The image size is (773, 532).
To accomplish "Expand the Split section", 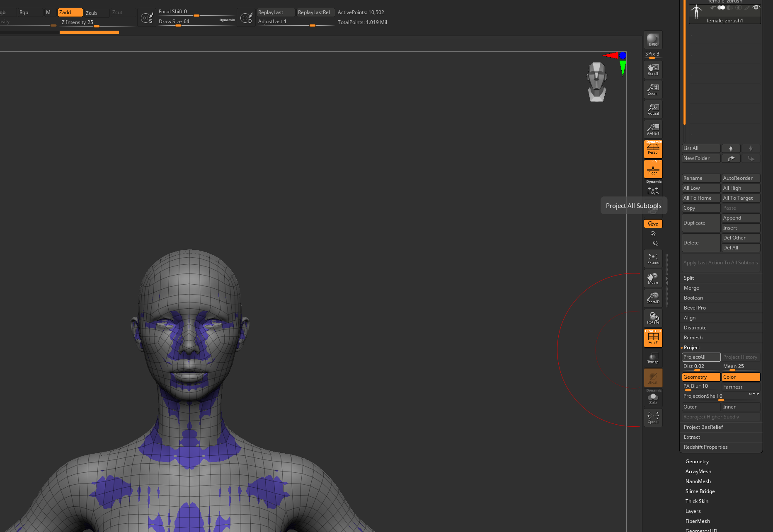I will pos(689,278).
